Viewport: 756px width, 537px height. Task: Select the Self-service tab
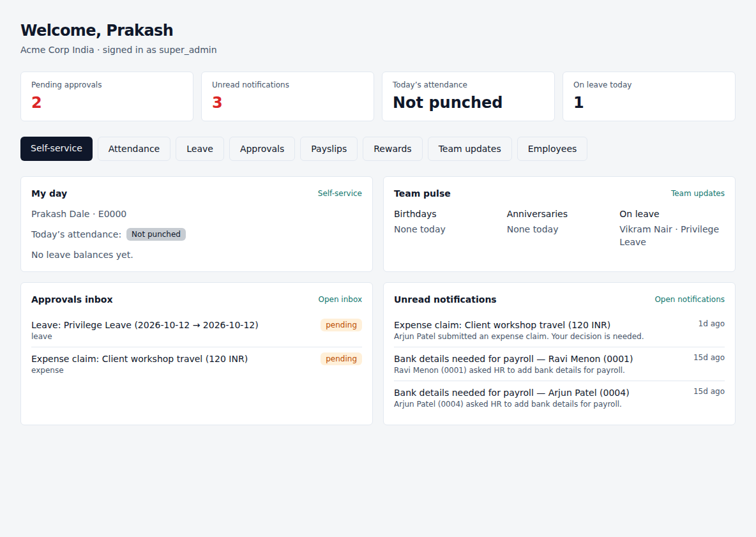click(56, 149)
